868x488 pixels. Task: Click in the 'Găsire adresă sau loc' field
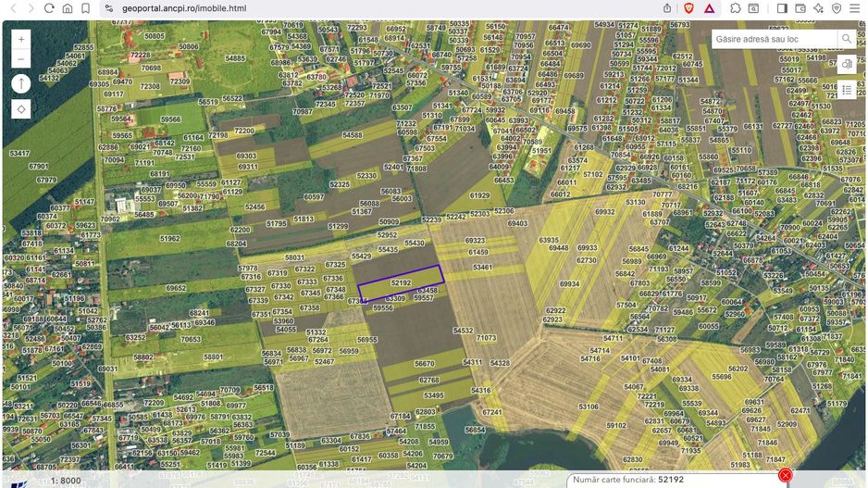pyautogui.click(x=774, y=39)
